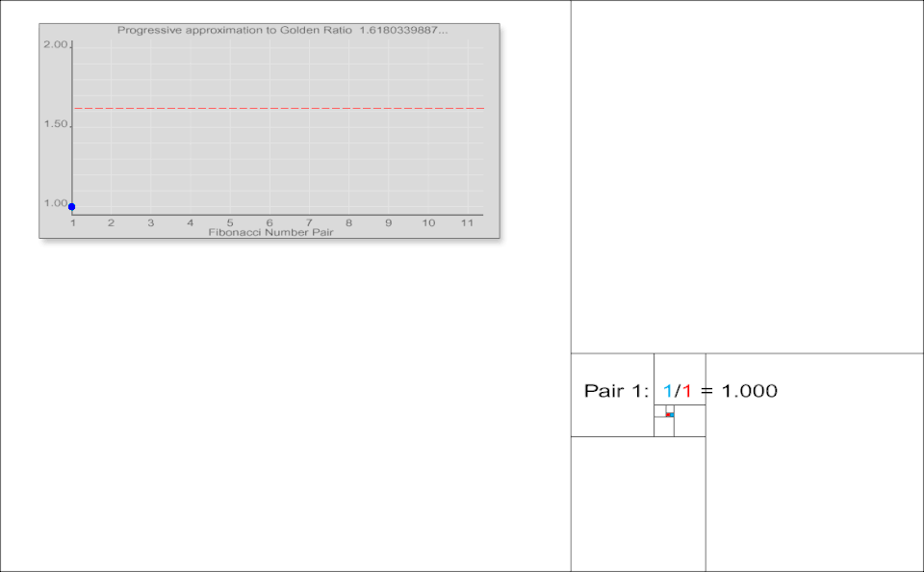Image resolution: width=924 pixels, height=572 pixels.
Task: Click the blue numerator 1 in the fraction
Action: pos(668,391)
